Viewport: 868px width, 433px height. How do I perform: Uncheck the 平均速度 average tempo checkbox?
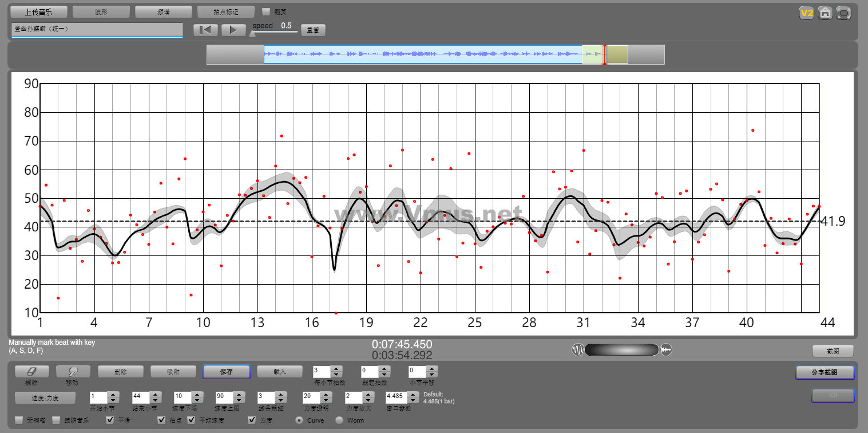point(191,420)
